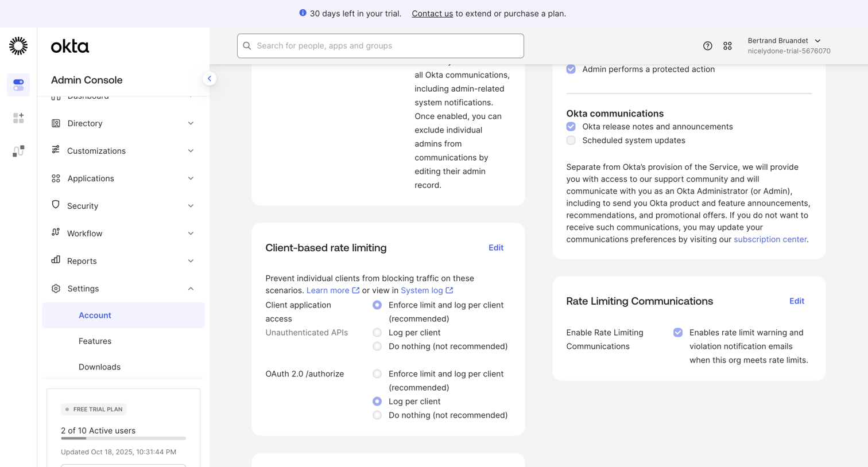
Task: Click the Okta sunburst logo icon
Action: coord(18,46)
